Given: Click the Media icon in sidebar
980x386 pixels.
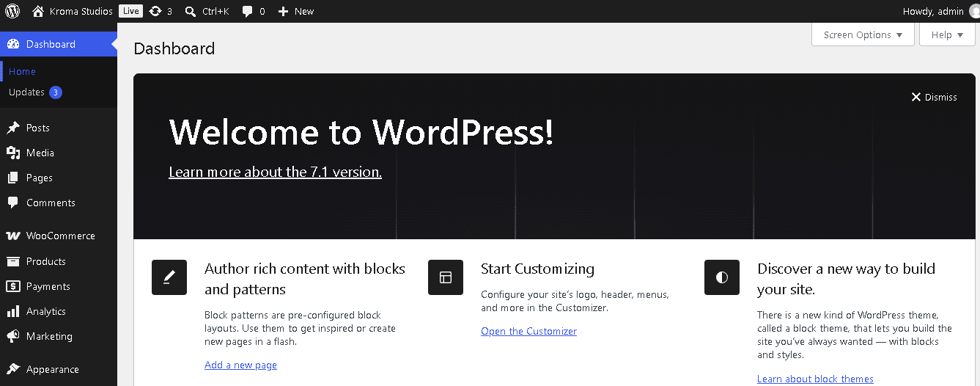Looking at the screenshot, I should [12, 153].
